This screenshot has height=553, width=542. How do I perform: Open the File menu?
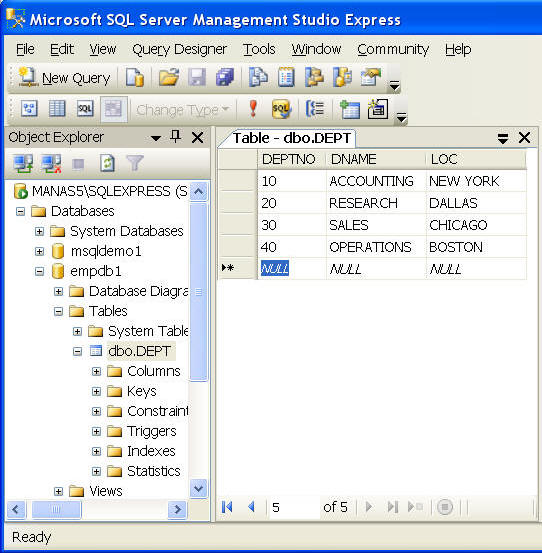(x=25, y=49)
